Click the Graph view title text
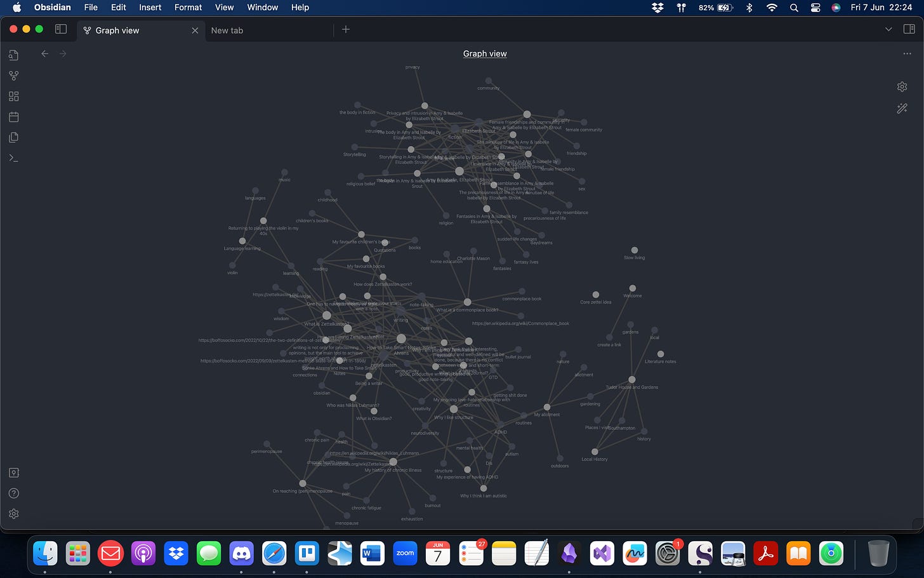Screen dimensions: 924x578 pyautogui.click(x=485, y=54)
